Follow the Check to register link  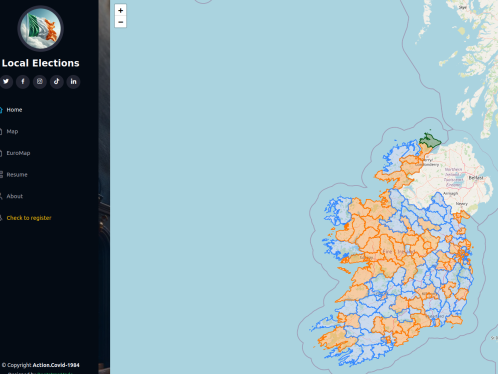tap(29, 218)
